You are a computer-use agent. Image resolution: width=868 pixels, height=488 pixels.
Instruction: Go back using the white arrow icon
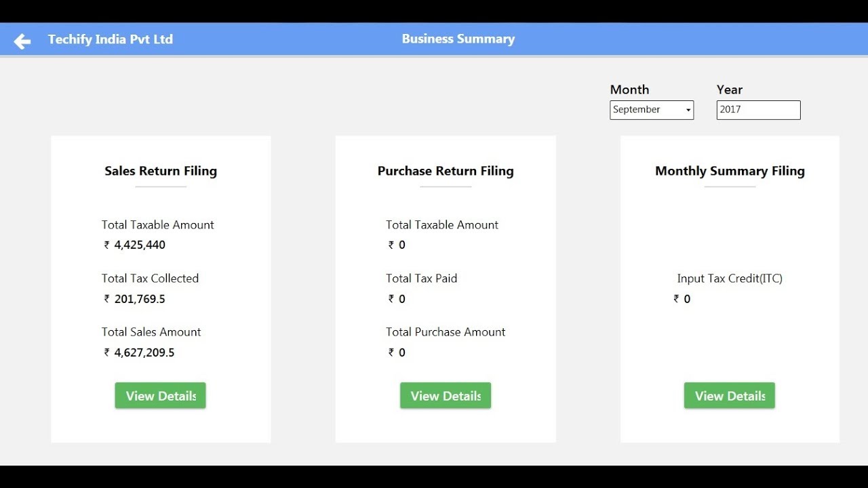(22, 41)
